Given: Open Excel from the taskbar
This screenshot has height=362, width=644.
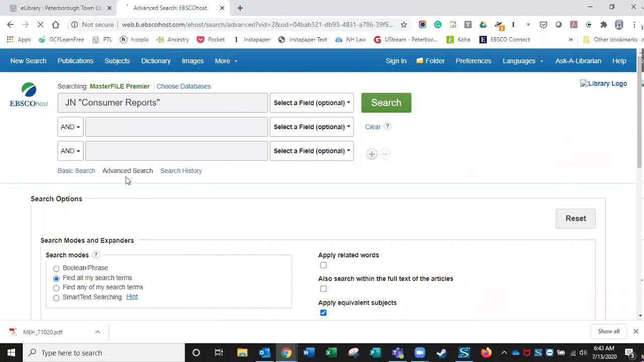Looking at the screenshot, I should pos(331,352).
